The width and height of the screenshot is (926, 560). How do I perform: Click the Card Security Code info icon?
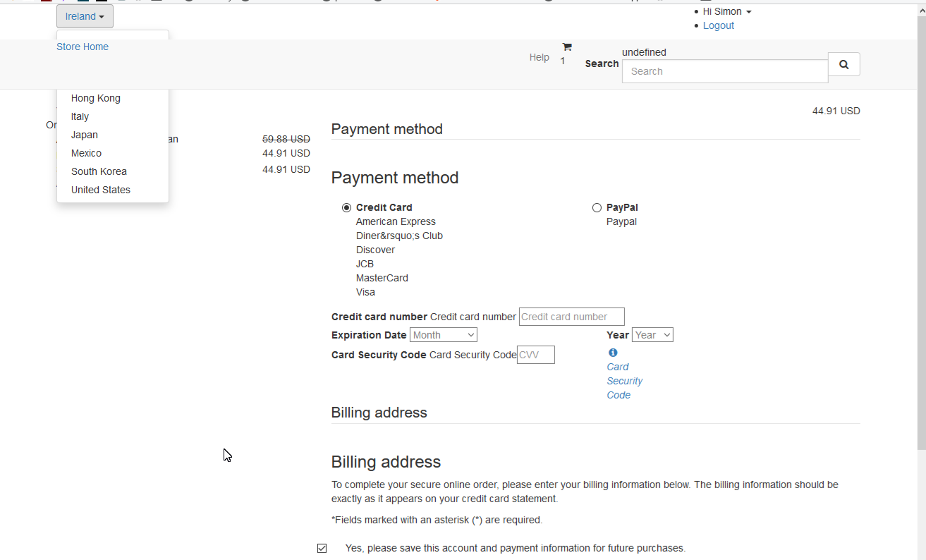[x=613, y=353]
